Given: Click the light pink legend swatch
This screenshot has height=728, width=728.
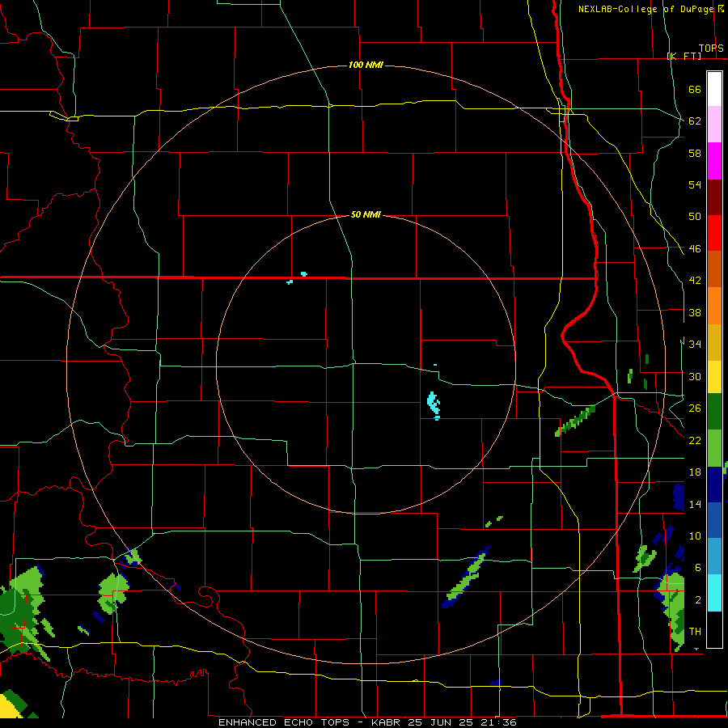Looking at the screenshot, I should pyautogui.click(x=714, y=125).
